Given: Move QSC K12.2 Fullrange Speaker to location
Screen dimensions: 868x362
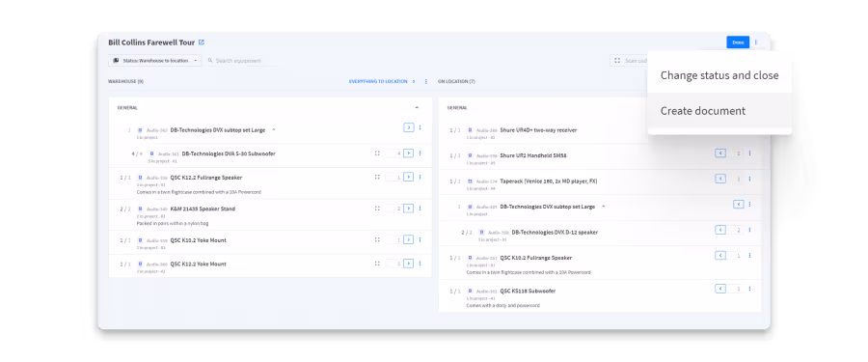Looking at the screenshot, I should tap(409, 177).
